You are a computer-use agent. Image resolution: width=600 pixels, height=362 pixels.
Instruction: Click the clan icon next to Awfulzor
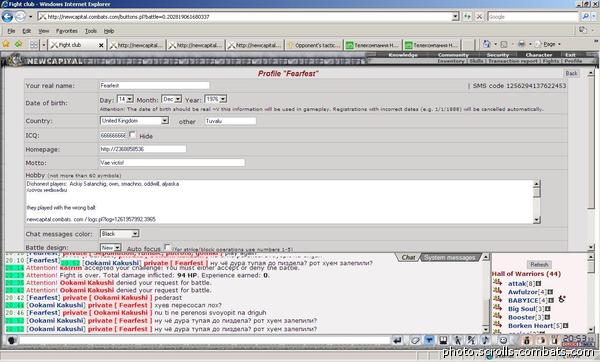coord(497,291)
